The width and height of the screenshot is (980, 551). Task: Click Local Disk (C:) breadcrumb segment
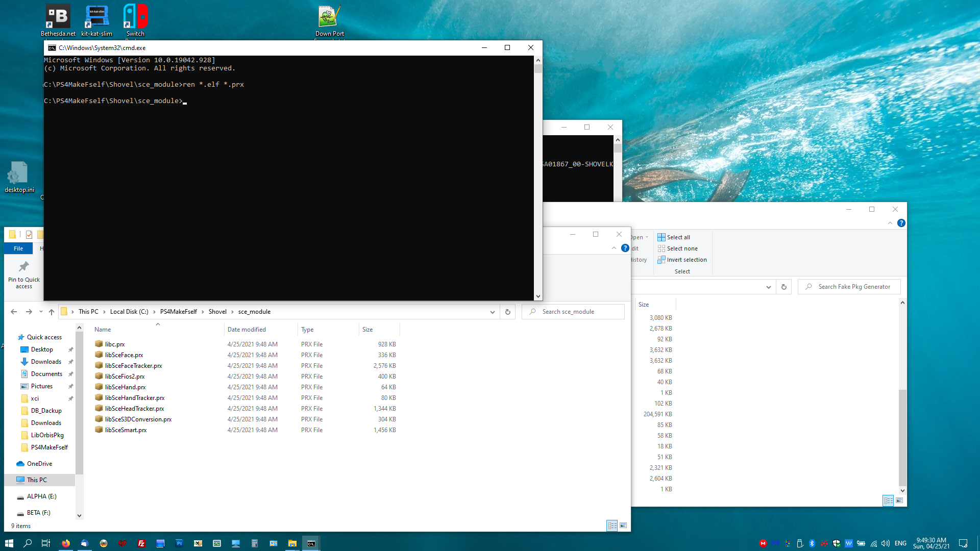[x=129, y=312]
